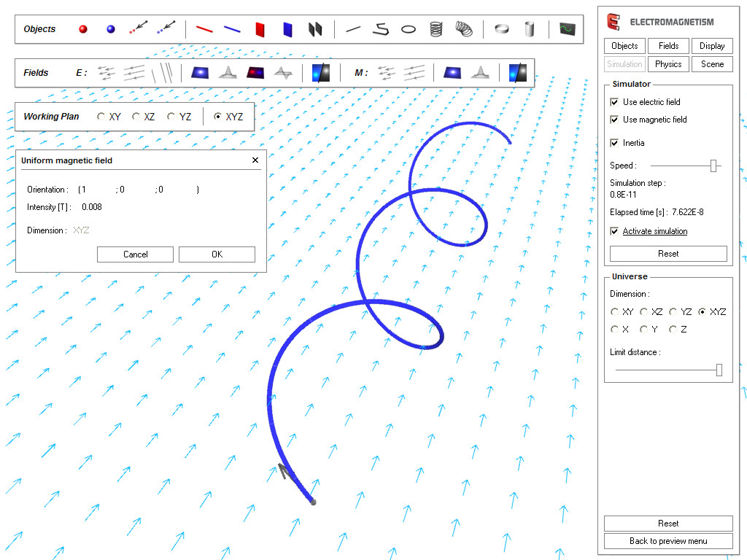Add a solenoid coil object

pos(436,29)
